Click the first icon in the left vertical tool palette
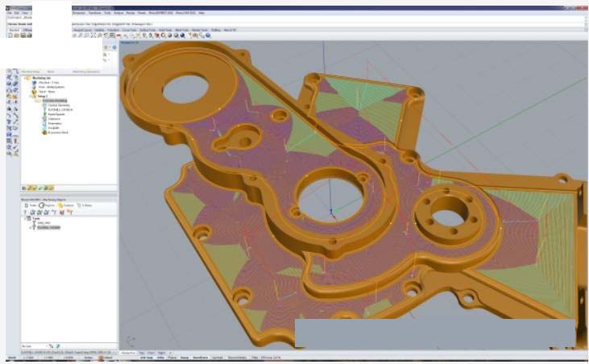The width and height of the screenshot is (589, 364). pos(9,71)
